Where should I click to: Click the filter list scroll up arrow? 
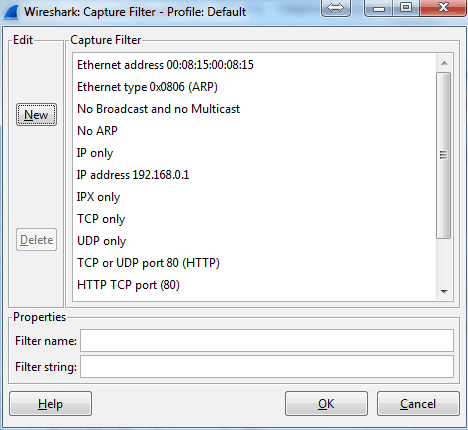coord(444,63)
